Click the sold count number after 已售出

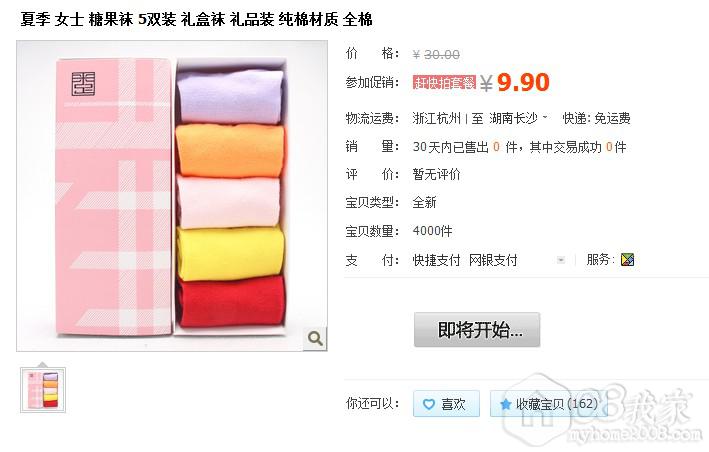point(496,147)
